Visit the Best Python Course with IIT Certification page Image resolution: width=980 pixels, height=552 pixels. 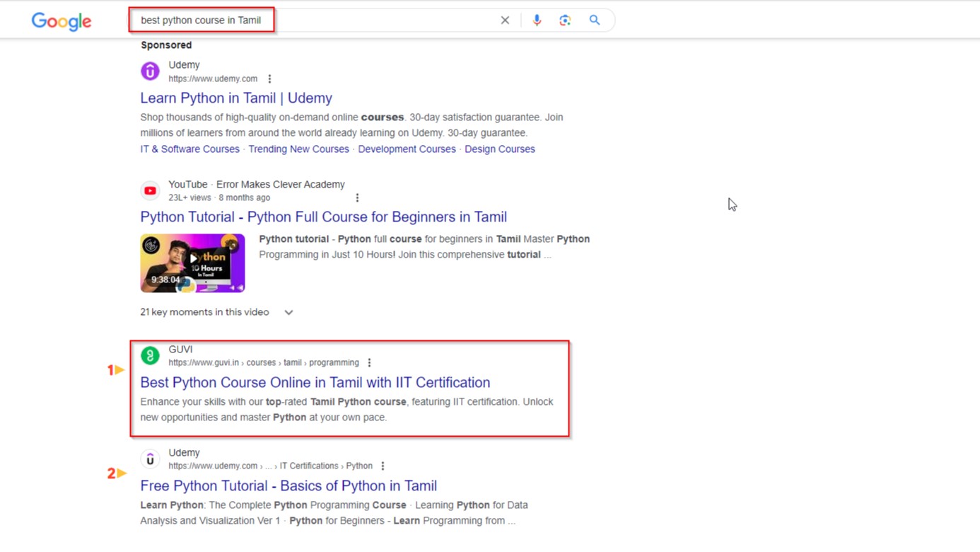315,382
